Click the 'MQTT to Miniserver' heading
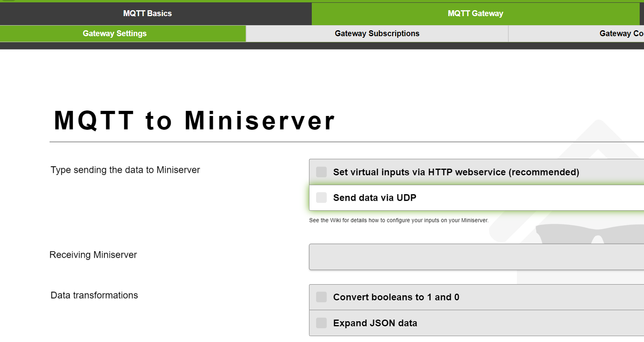The width and height of the screenshot is (644, 342). coord(194,120)
